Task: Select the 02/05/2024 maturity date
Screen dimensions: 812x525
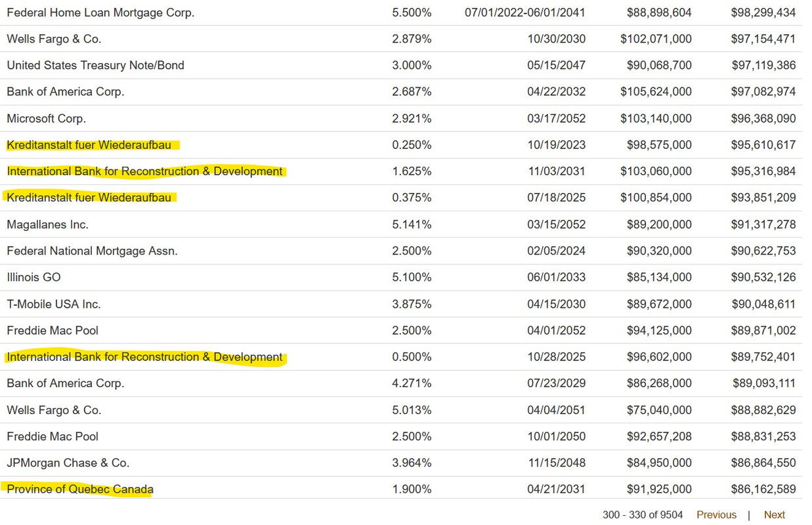Action: tap(557, 251)
